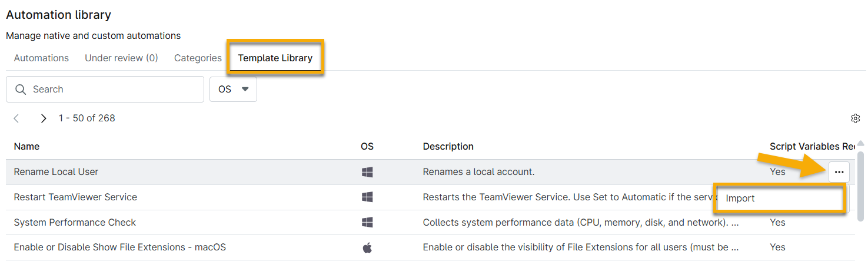Click the Description column header
The height and width of the screenshot is (261, 868).
[448, 147]
